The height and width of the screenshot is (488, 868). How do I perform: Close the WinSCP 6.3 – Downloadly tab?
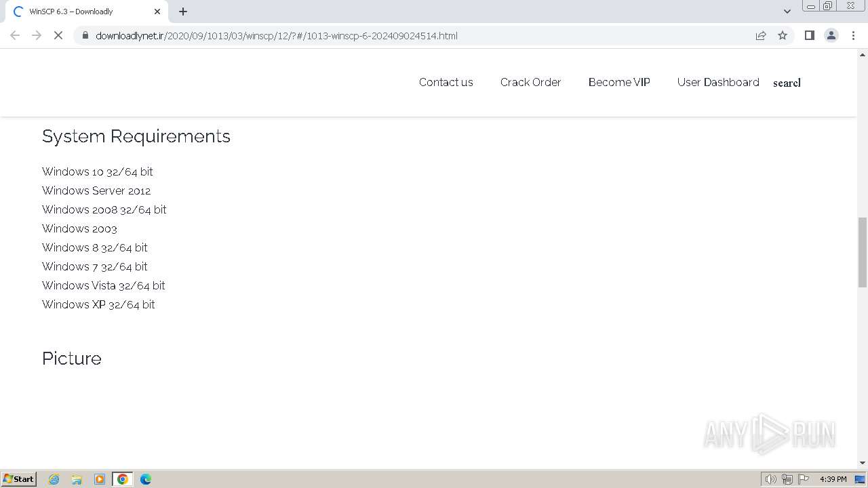(157, 12)
